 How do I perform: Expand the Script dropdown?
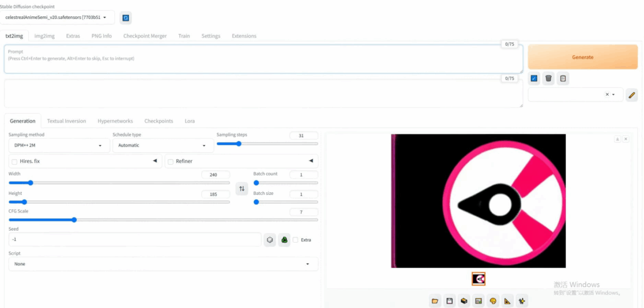click(x=163, y=264)
